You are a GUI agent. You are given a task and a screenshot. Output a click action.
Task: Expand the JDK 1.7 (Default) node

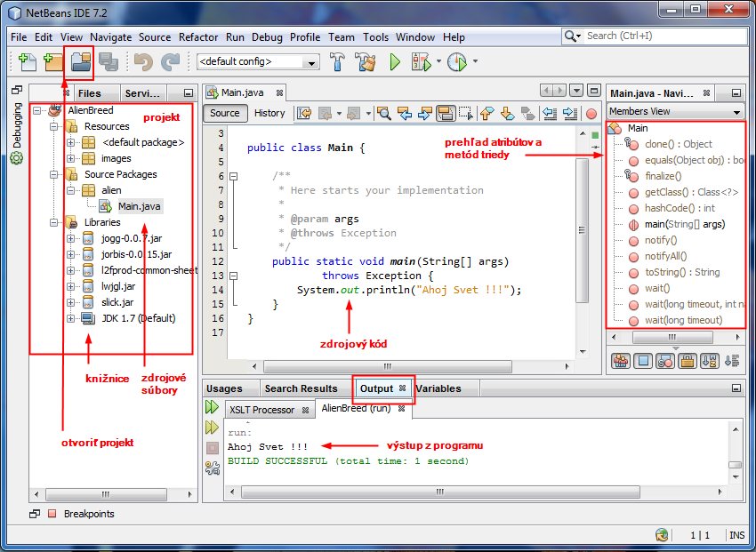tap(70, 318)
